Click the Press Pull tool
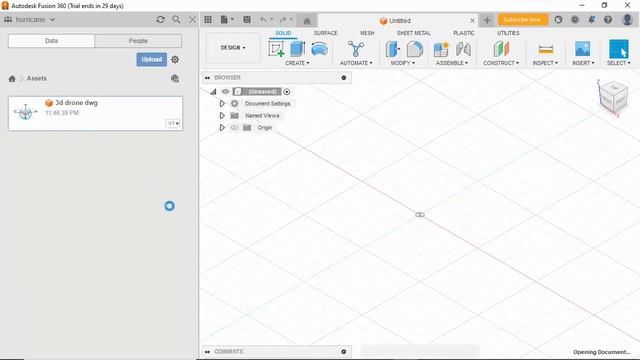Screen dimensions: 640x360 pos(393,49)
